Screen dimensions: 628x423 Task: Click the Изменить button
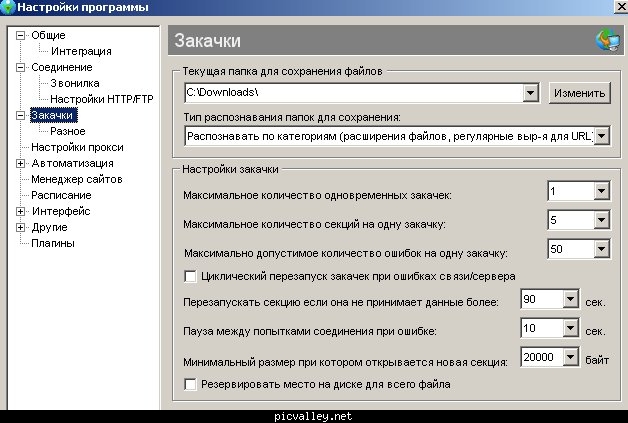tap(580, 93)
